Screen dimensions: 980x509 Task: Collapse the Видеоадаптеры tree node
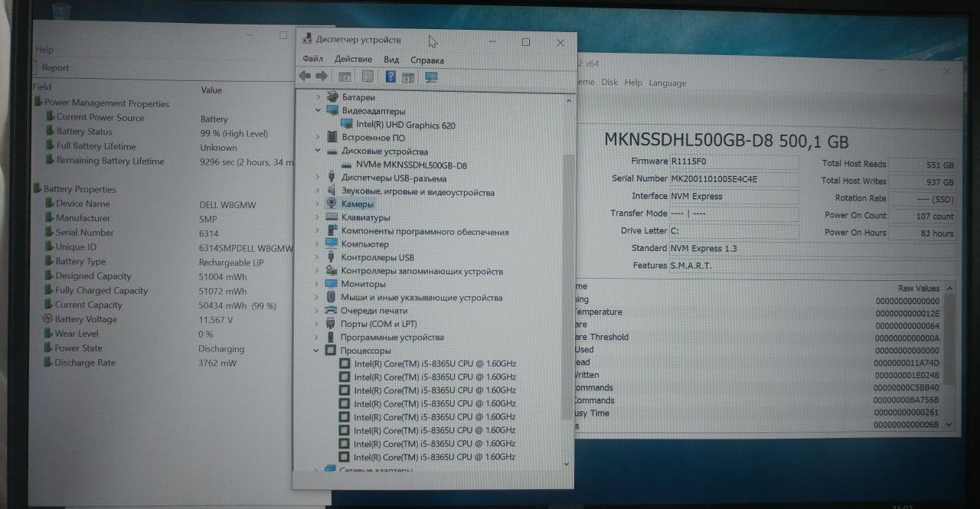pyautogui.click(x=318, y=110)
